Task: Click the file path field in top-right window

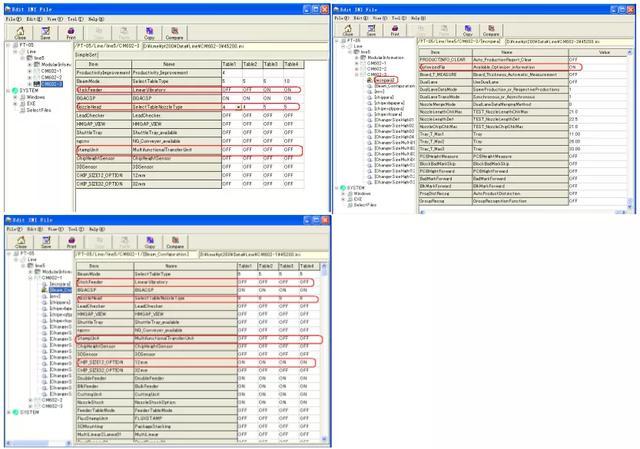Action: (x=568, y=42)
